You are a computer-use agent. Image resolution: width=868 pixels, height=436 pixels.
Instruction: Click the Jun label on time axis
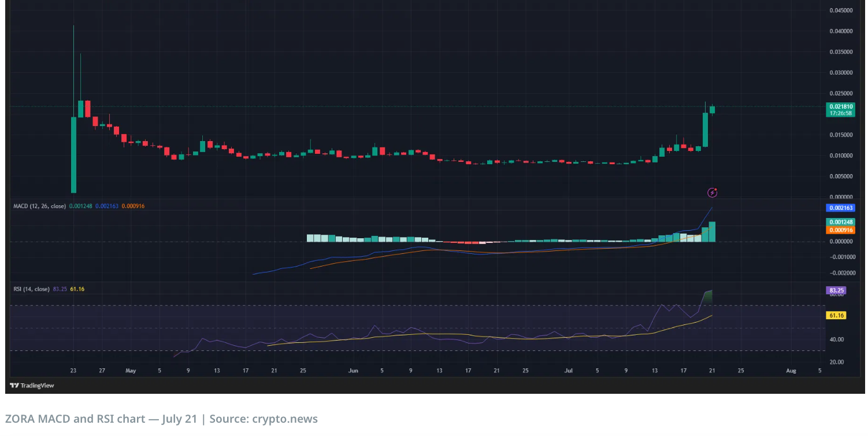pyautogui.click(x=353, y=371)
